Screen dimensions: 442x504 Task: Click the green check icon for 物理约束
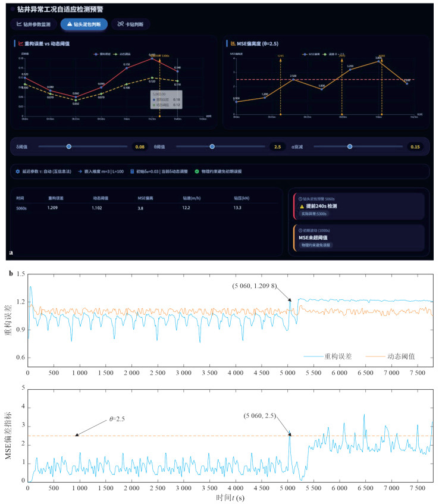pos(197,171)
